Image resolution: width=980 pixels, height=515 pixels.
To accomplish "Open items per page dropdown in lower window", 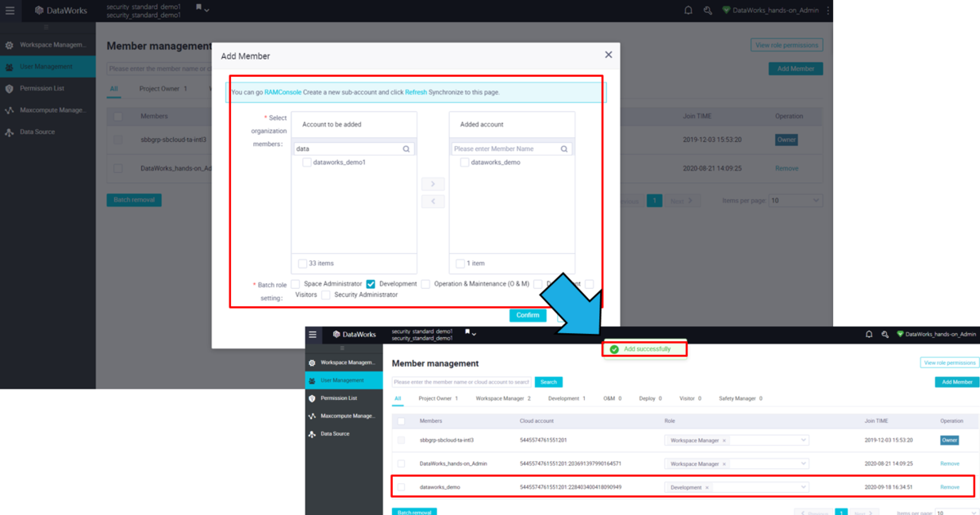I will click(956, 513).
